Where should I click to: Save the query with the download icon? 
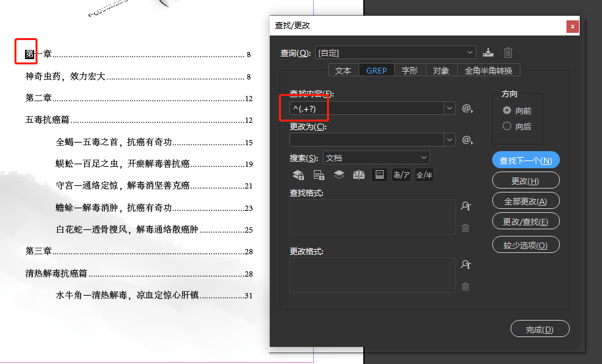coord(488,53)
